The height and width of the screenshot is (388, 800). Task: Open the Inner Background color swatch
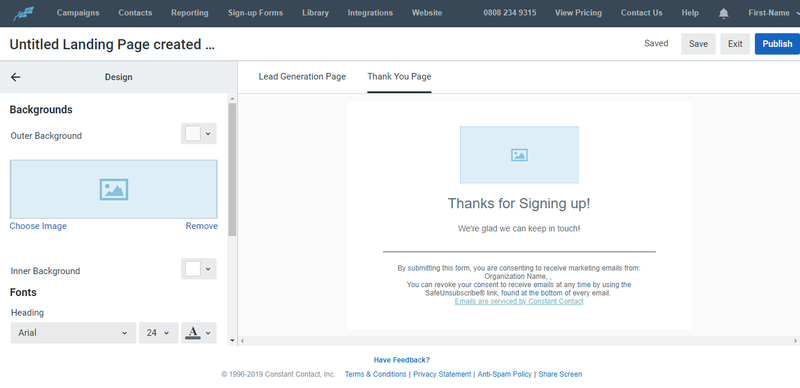(198, 269)
